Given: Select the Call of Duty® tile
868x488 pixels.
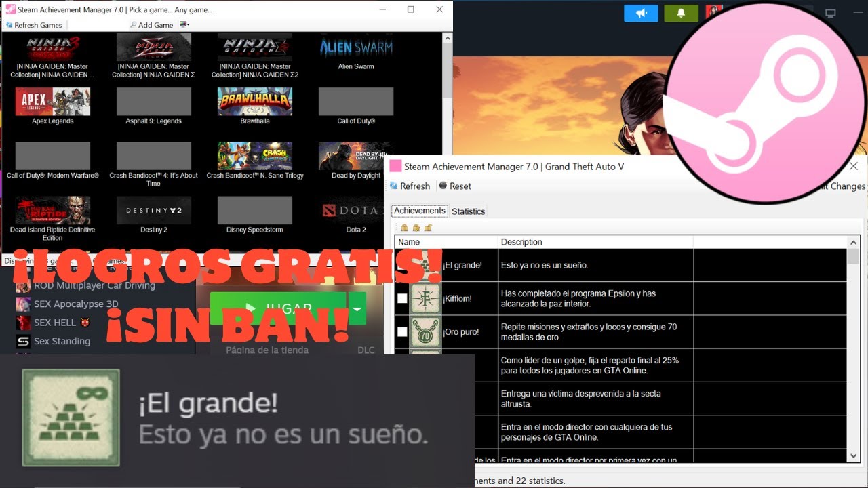Looking at the screenshot, I should point(356,102).
